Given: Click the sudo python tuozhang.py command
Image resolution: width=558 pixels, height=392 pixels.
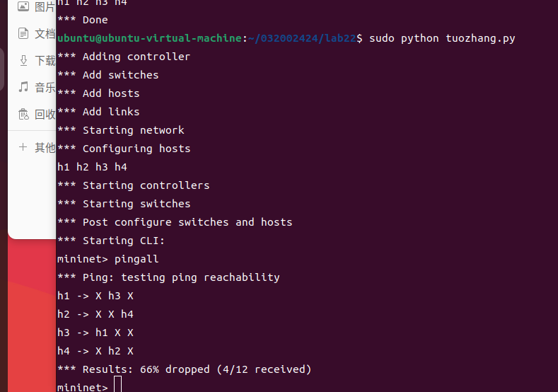Looking at the screenshot, I should [442, 38].
